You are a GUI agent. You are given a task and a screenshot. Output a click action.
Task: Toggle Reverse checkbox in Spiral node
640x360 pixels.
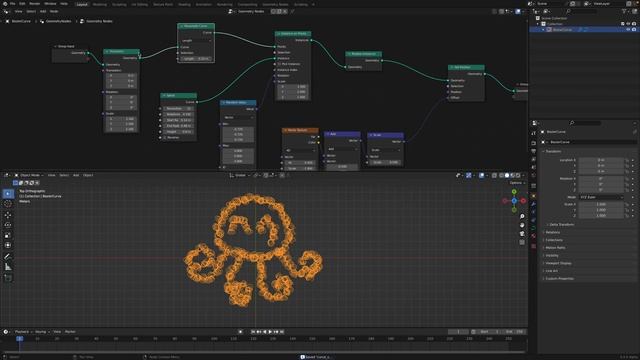click(x=165, y=138)
